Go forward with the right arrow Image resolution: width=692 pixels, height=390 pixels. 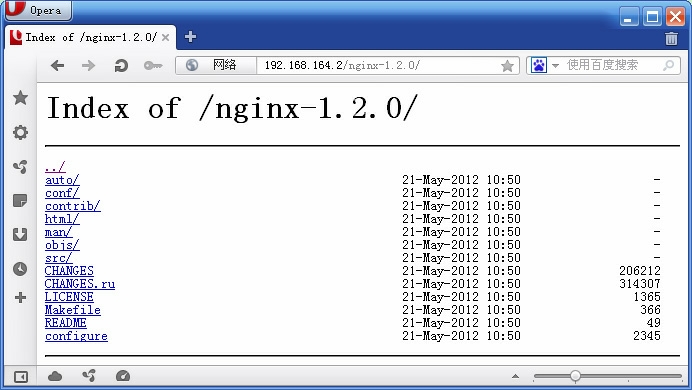pos(89,66)
